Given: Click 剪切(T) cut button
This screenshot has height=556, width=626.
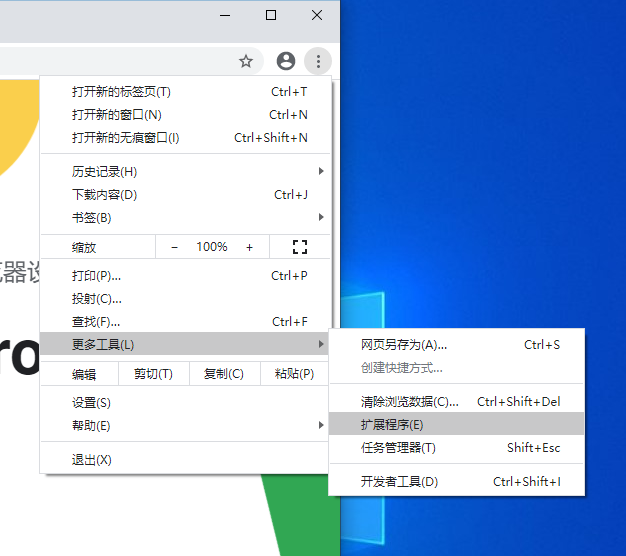Looking at the screenshot, I should coord(153,374).
